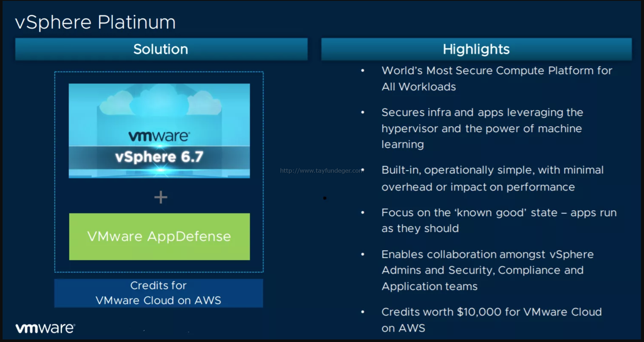644x342 pixels.
Task: Click the single word "learning" line
Action: point(403,145)
